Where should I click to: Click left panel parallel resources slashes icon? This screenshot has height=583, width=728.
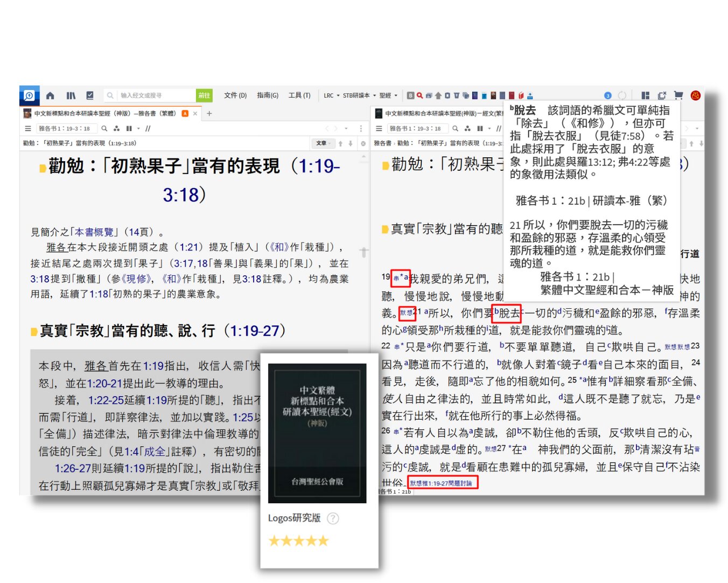coord(148,129)
